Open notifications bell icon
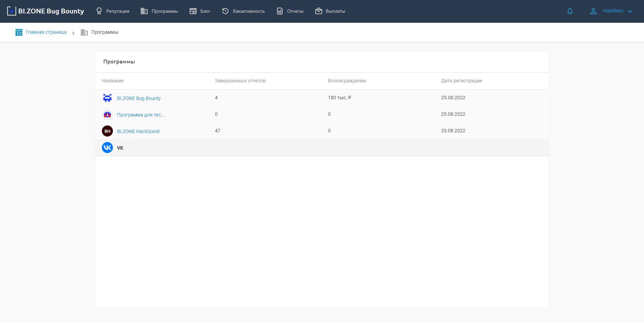 (x=570, y=11)
